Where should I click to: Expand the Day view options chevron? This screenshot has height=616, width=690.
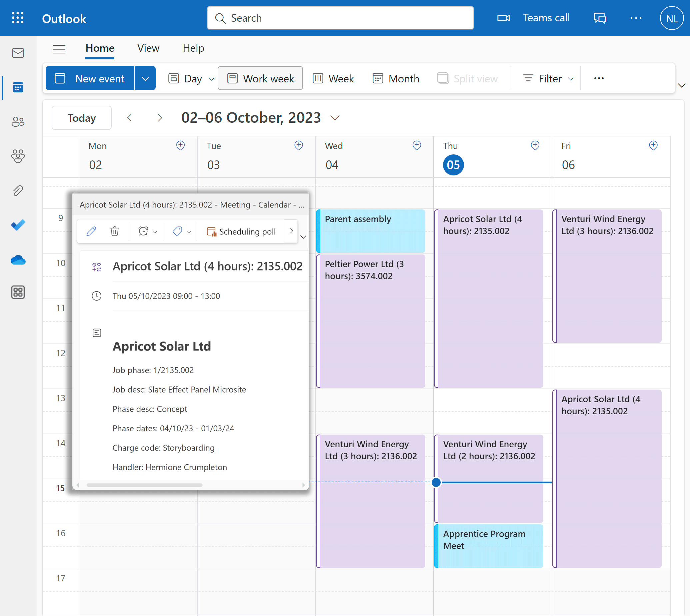(212, 79)
